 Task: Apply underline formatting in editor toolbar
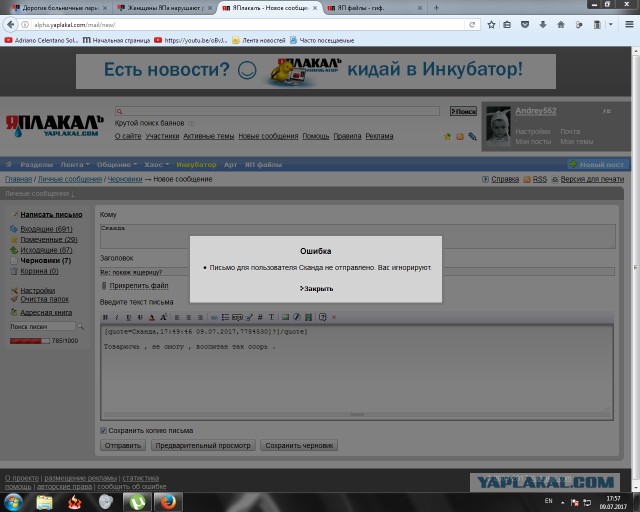click(x=129, y=317)
